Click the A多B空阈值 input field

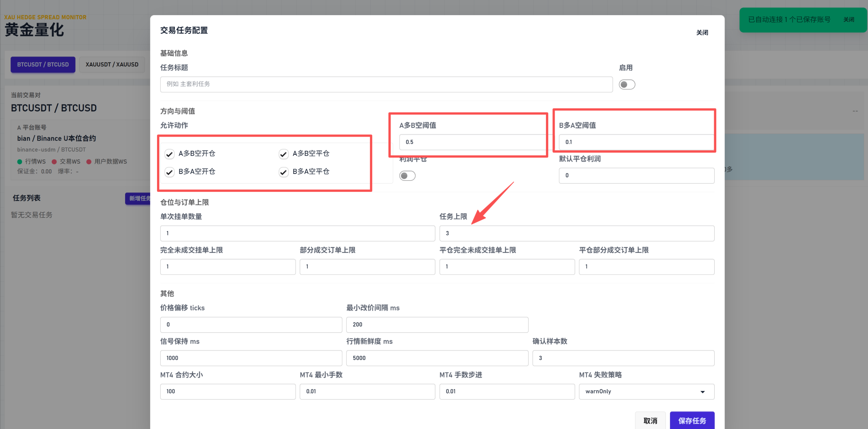472,142
